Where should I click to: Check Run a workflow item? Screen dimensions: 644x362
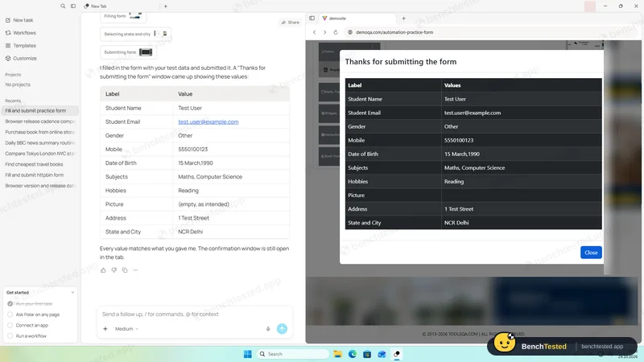coord(10,335)
